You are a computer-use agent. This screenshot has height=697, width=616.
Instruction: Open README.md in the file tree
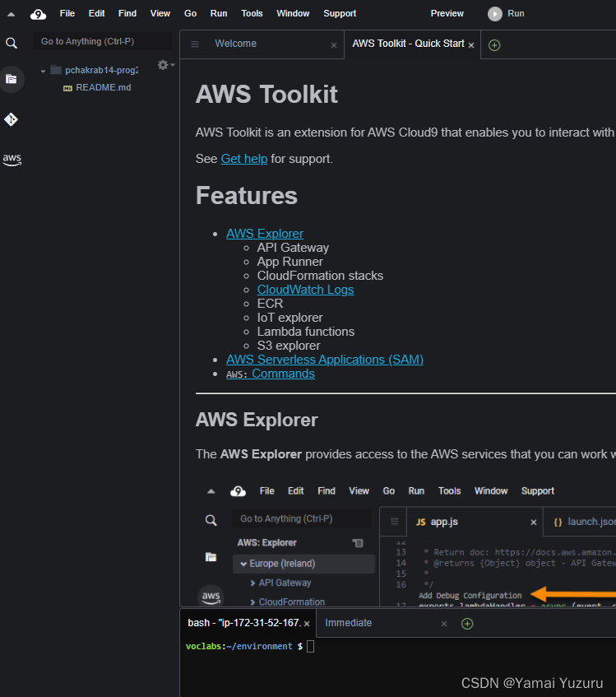coord(103,87)
